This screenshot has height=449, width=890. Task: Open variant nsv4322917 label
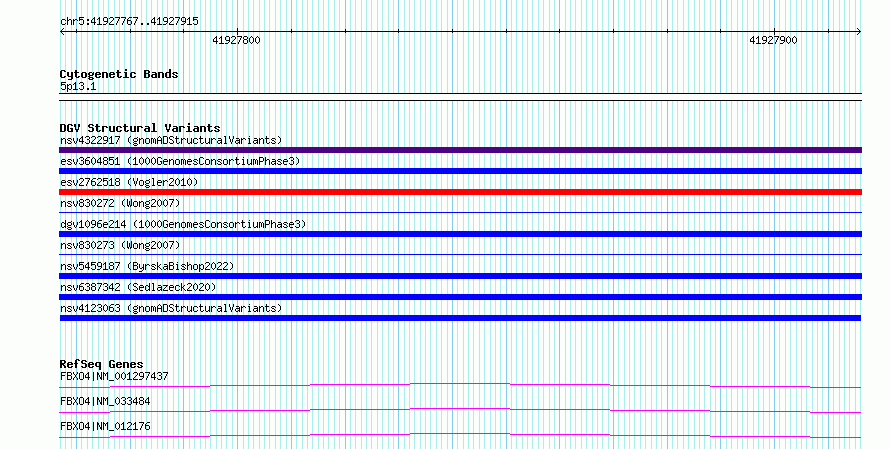171,140
